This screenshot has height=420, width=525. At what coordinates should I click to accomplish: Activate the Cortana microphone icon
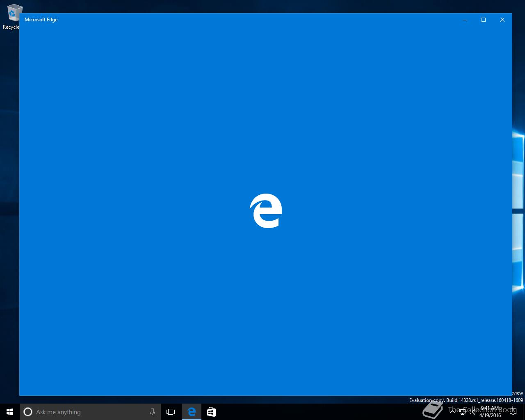(152, 412)
